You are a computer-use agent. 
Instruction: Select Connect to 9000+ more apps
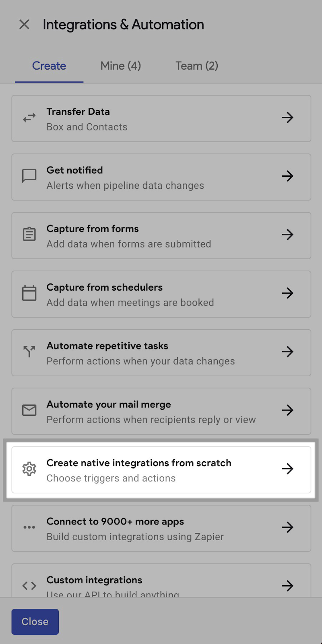161,528
